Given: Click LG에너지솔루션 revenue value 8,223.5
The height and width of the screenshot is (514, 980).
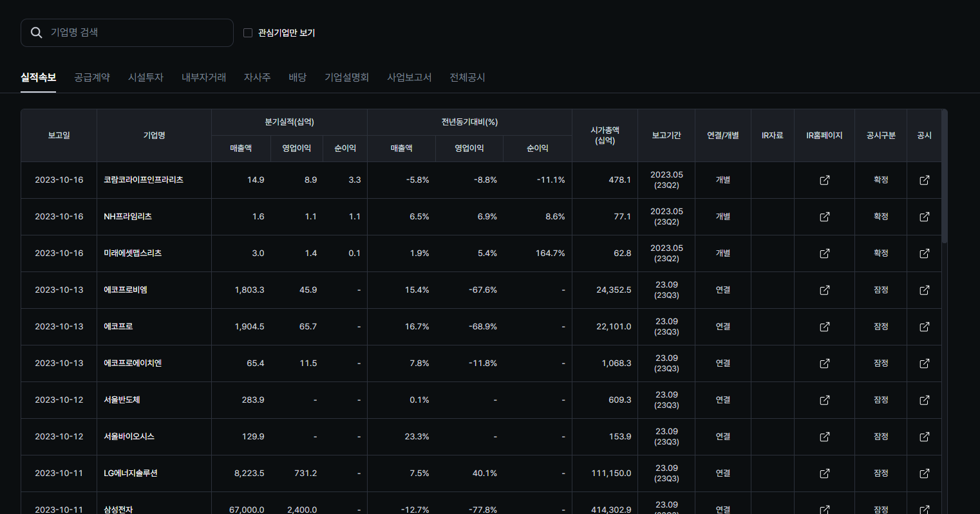Looking at the screenshot, I should click(249, 473).
